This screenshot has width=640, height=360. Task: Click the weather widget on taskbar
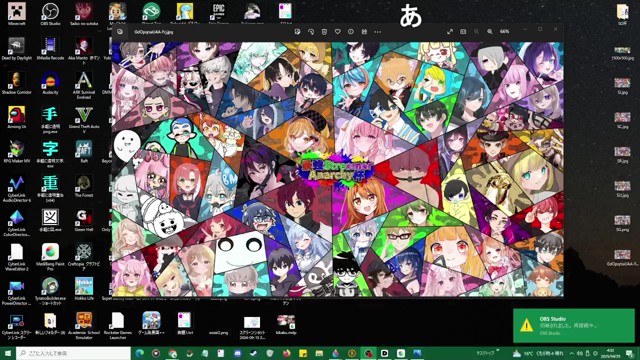point(539,353)
